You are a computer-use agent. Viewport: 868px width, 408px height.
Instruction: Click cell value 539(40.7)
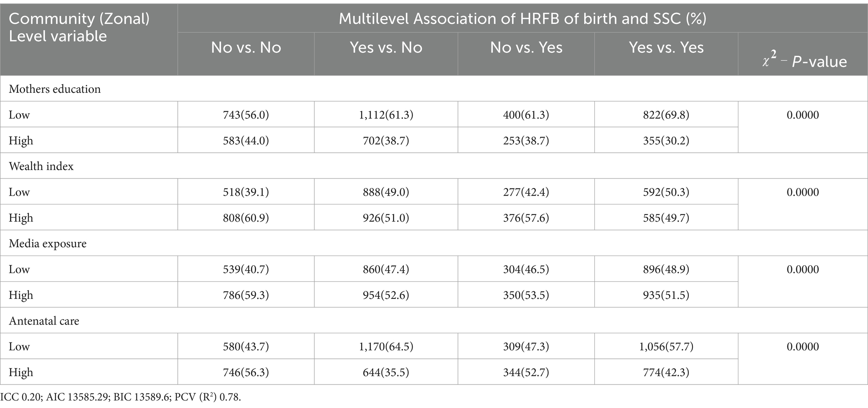tap(246, 269)
